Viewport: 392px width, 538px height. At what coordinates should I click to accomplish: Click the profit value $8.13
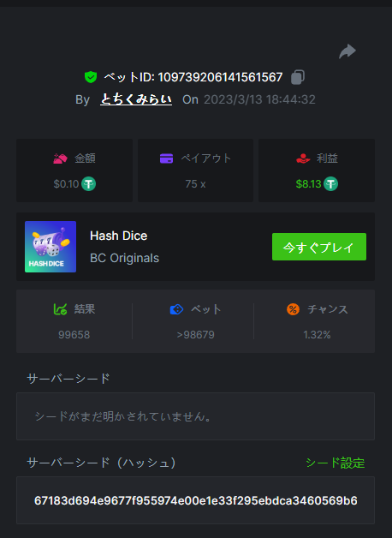308,184
